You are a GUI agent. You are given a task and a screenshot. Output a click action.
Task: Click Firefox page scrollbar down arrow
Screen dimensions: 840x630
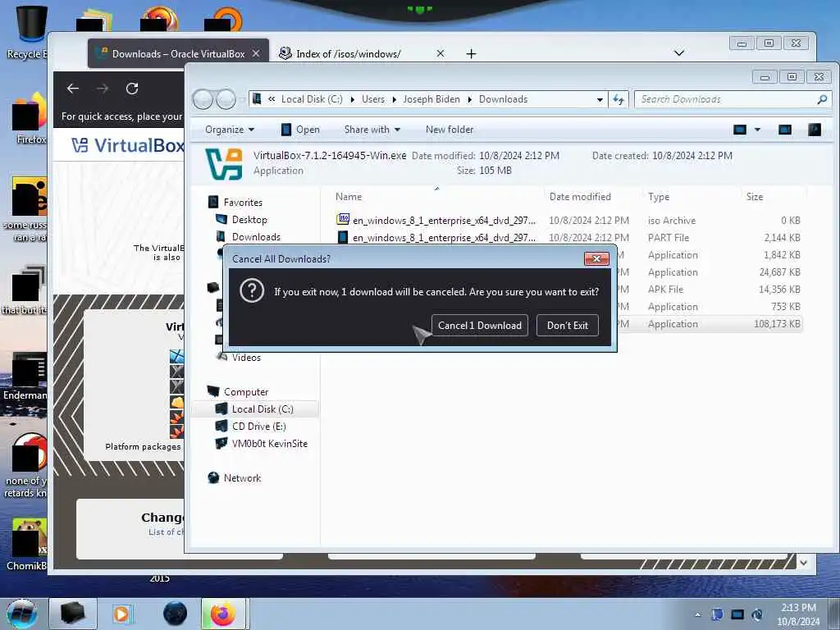803,563
